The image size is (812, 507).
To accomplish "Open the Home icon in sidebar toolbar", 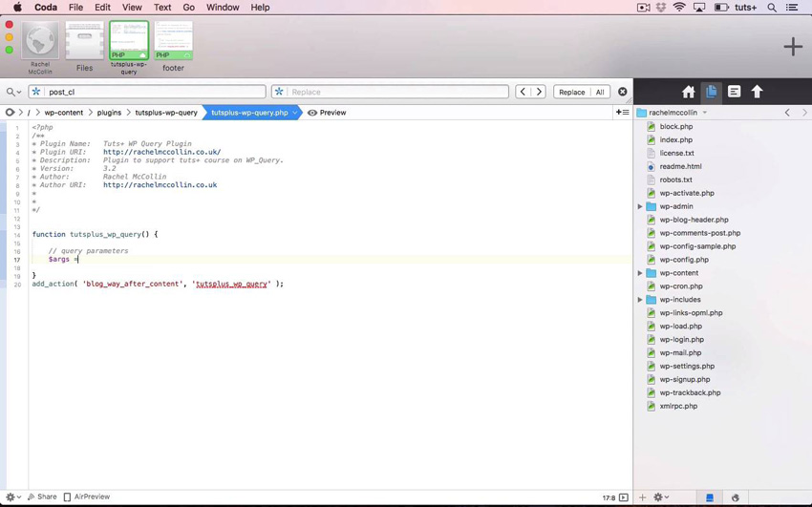I will tap(688, 92).
